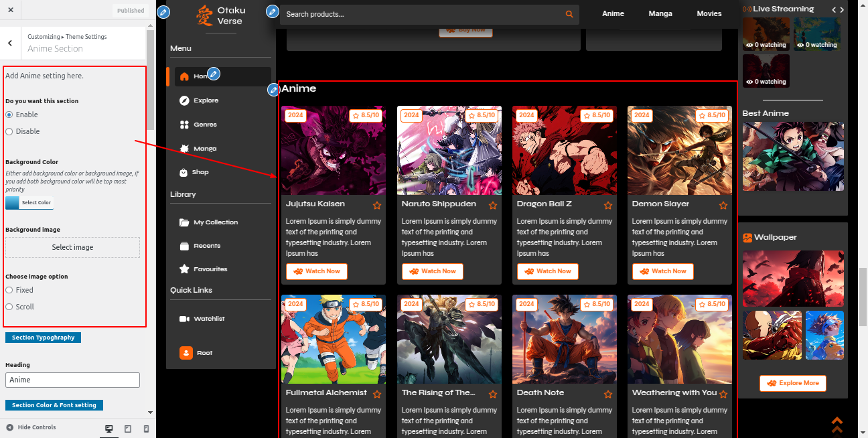868x438 pixels.
Task: Switch to desktop preview device icon
Action: pyautogui.click(x=109, y=429)
